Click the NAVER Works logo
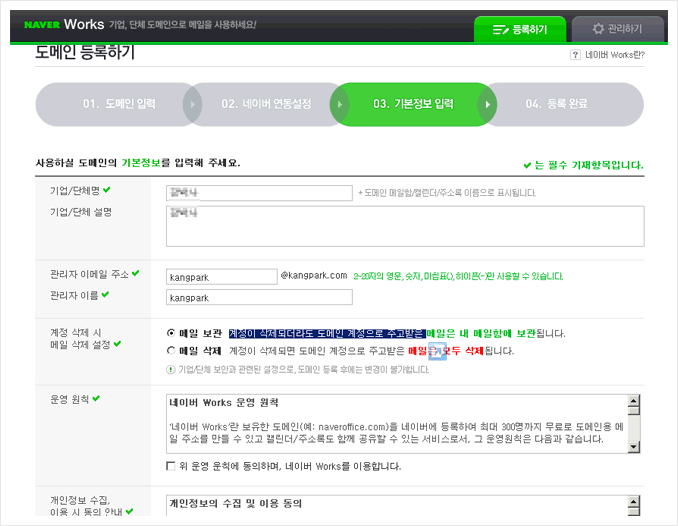The width and height of the screenshot is (678, 526). click(64, 24)
